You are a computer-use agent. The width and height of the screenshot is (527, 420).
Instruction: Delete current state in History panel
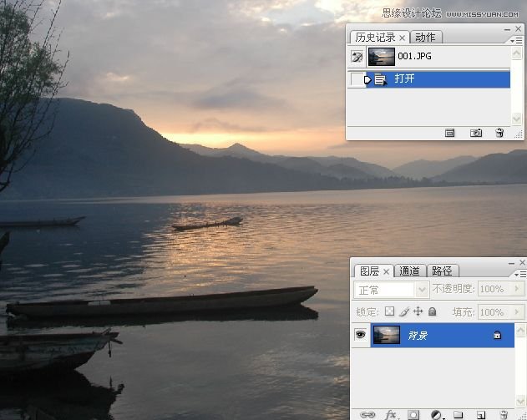499,133
